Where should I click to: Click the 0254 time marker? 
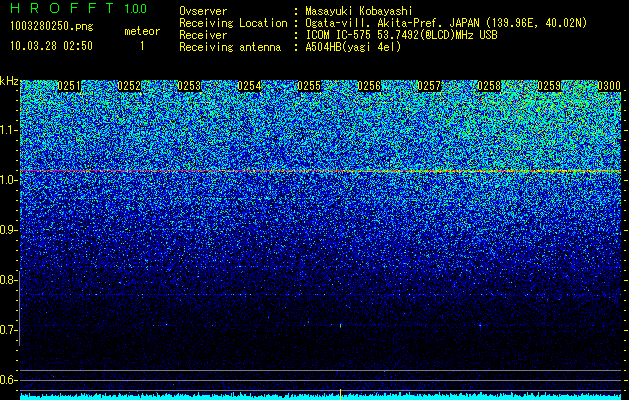[x=249, y=86]
